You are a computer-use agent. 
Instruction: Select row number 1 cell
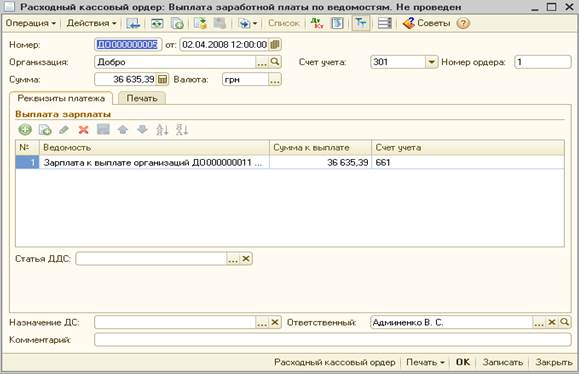pos(27,162)
